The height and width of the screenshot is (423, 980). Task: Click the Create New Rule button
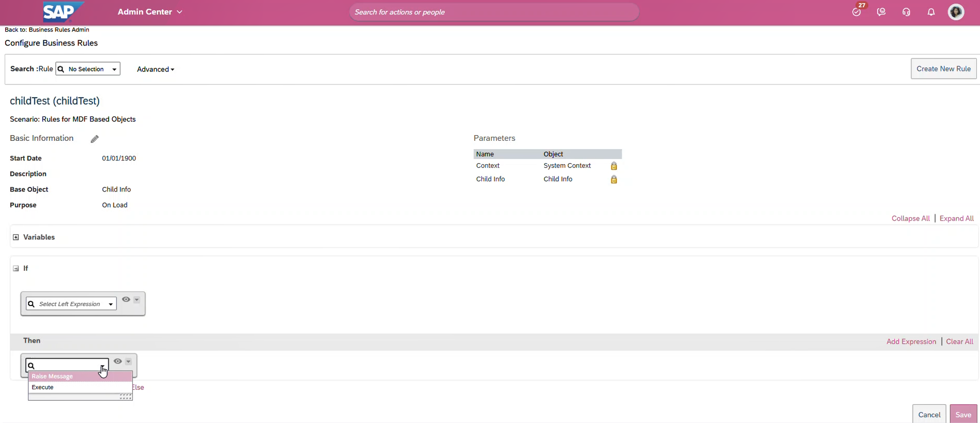point(943,69)
